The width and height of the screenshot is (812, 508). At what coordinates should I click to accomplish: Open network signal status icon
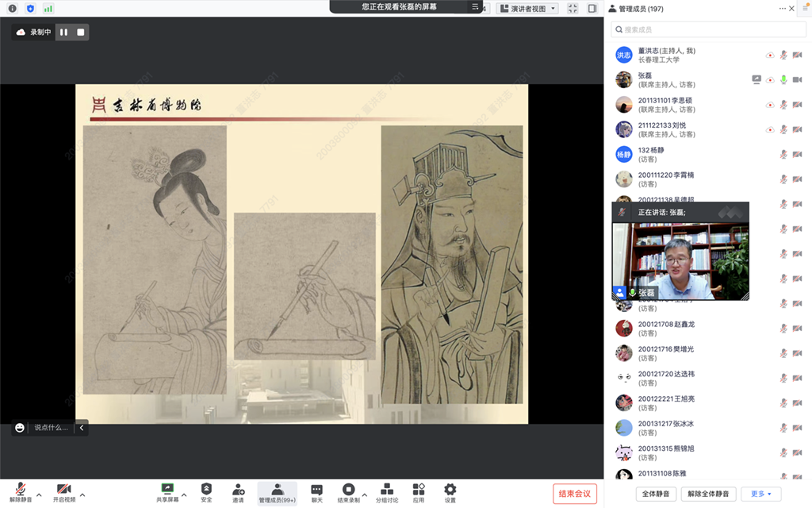pyautogui.click(x=48, y=8)
